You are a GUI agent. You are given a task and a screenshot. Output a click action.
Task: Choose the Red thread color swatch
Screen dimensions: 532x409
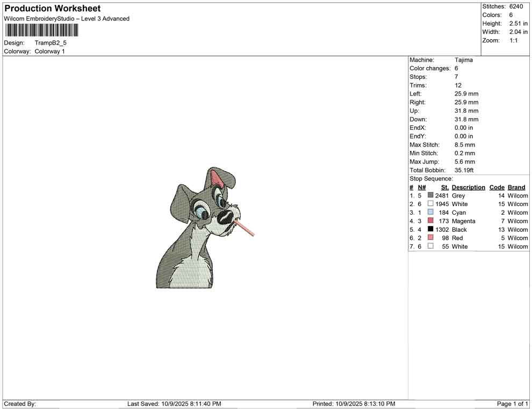click(x=430, y=238)
